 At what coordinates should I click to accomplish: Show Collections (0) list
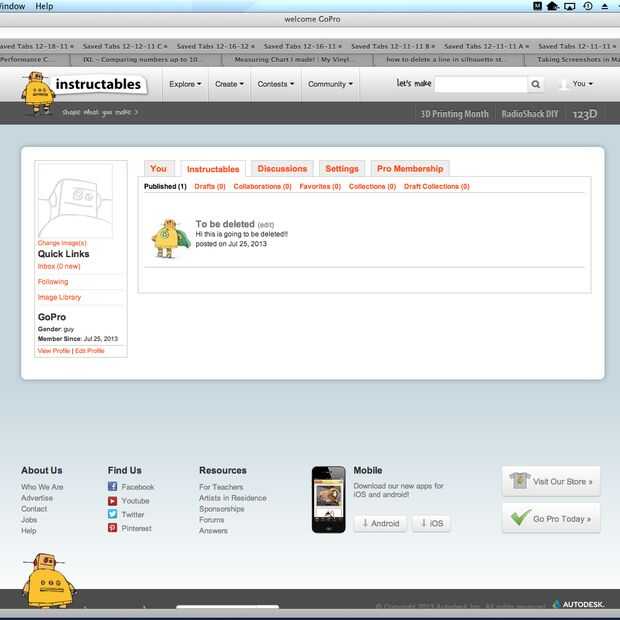(372, 186)
